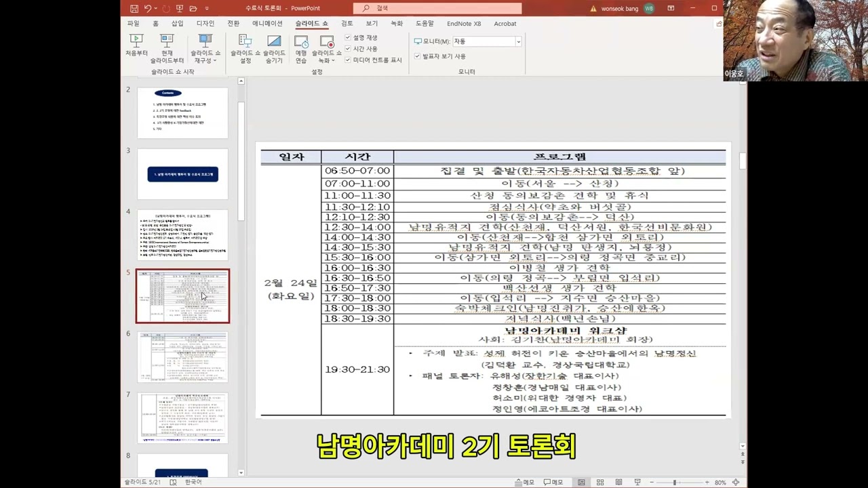868x488 pixels.
Task: Open custom slide show (슬라이드 쇼 재구성) menu
Action: [205, 49]
